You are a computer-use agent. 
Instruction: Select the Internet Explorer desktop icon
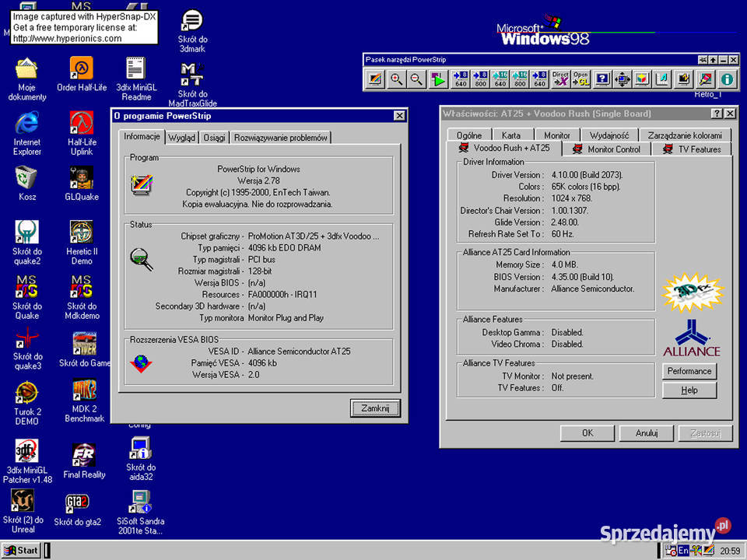26,134
